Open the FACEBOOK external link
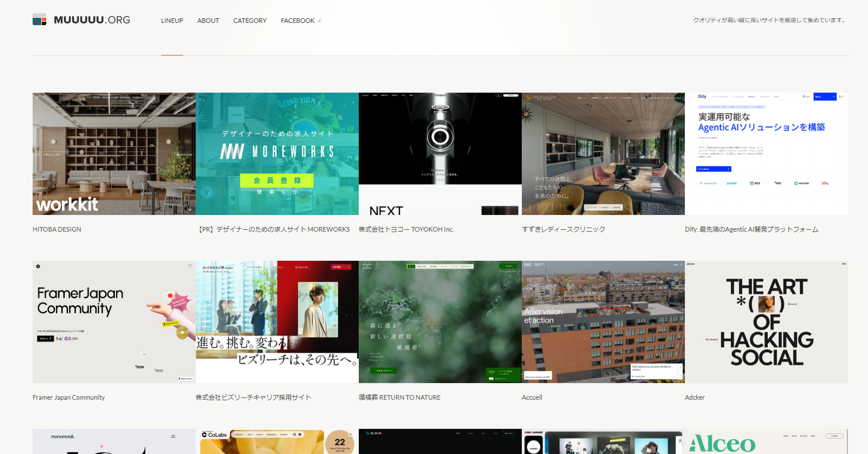868x454 pixels. click(298, 21)
